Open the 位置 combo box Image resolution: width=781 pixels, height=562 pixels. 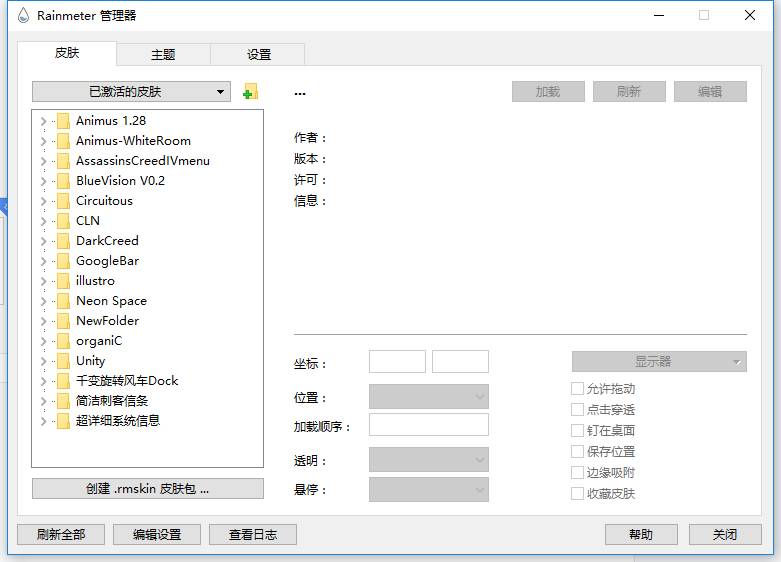[x=429, y=397]
